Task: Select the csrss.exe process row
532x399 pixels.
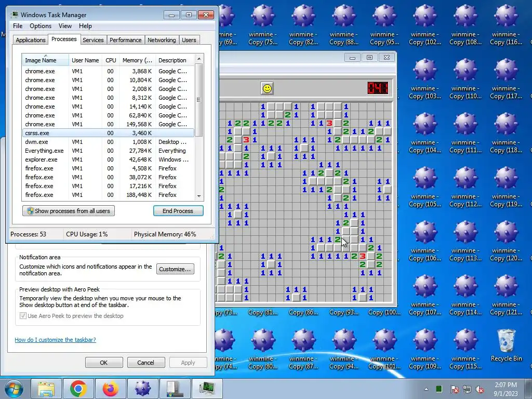Action: (x=108, y=133)
